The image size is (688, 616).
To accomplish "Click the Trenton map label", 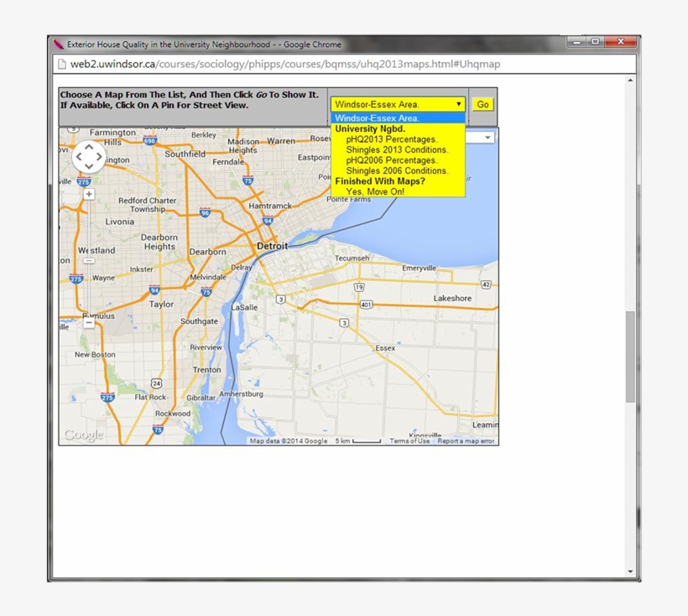I will (x=206, y=370).
